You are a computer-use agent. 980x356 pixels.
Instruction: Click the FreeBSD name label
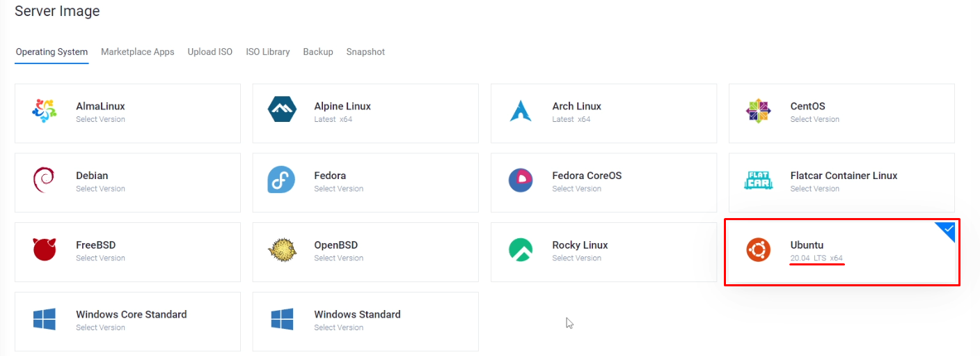tap(96, 245)
